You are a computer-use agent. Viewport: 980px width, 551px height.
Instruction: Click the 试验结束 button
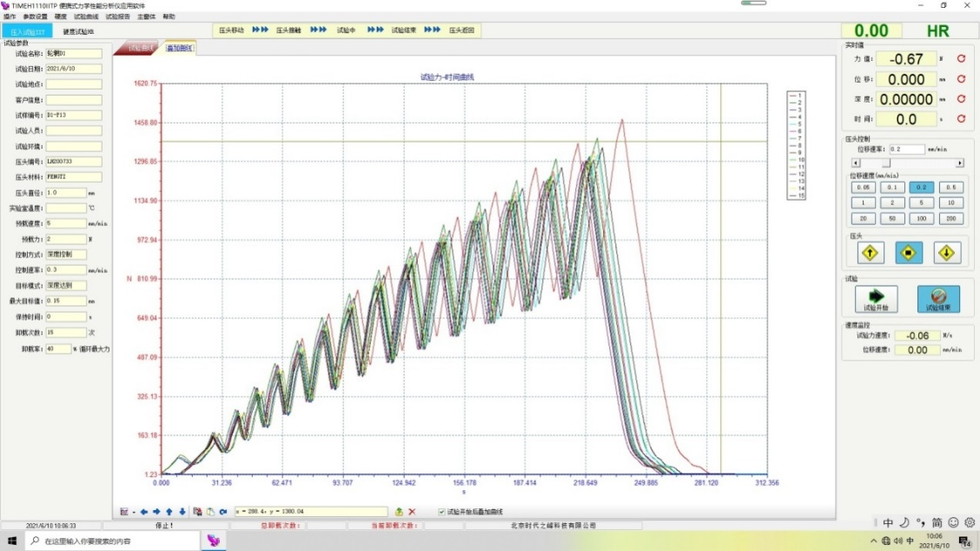click(x=938, y=299)
